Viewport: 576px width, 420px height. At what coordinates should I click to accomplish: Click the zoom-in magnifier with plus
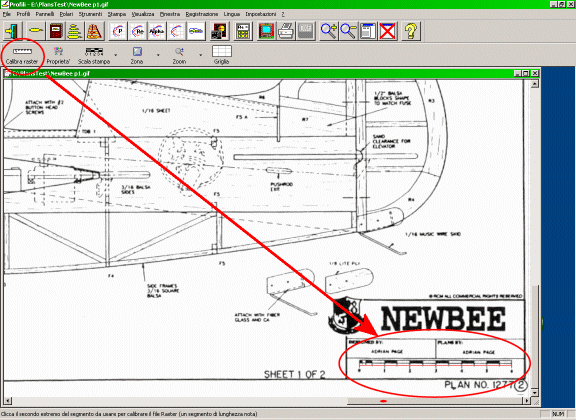[x=328, y=31]
